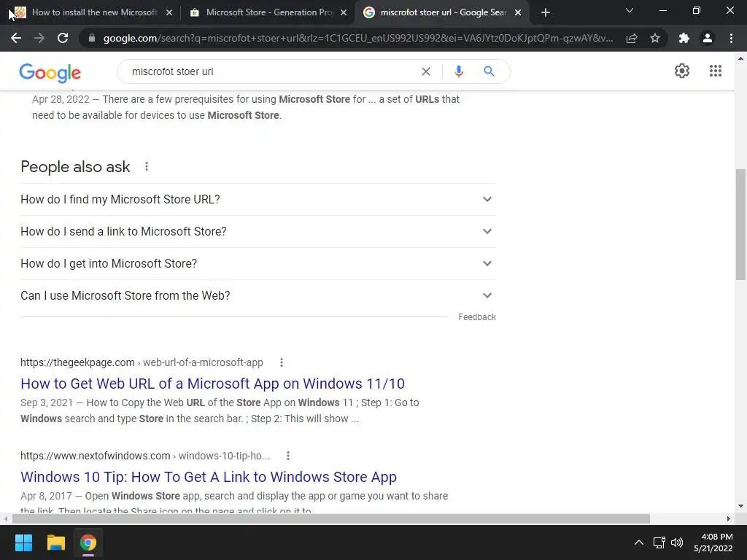Expand 'Can I use Microsoft Store from the Web?'
747x560 pixels.
coord(258,295)
